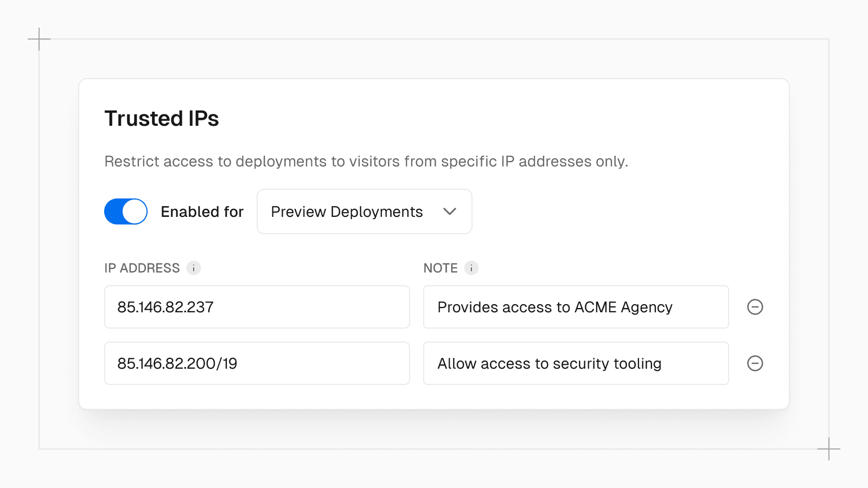This screenshot has height=488, width=868.
Task: Click the info icon next to IP ADDRESS
Action: 194,268
